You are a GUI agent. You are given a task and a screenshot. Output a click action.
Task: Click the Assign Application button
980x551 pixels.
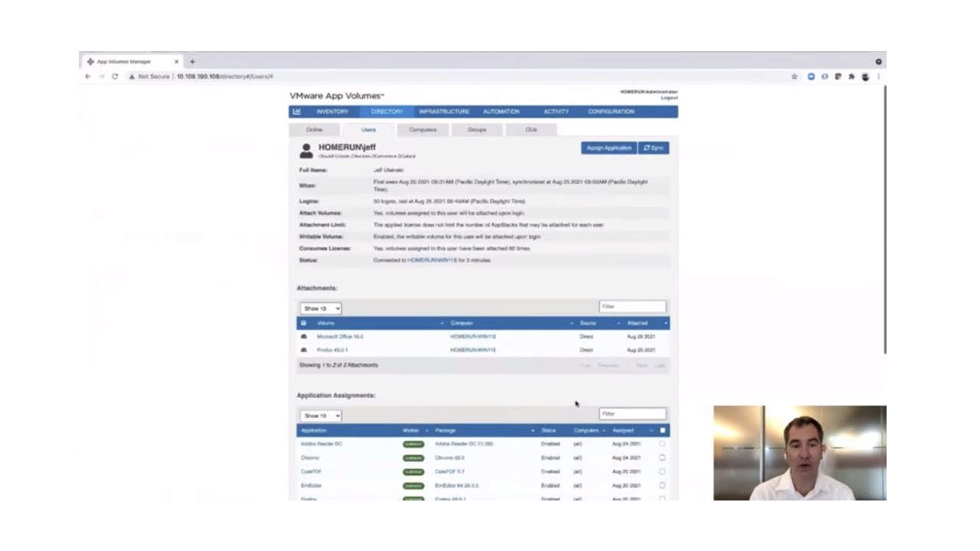point(609,148)
